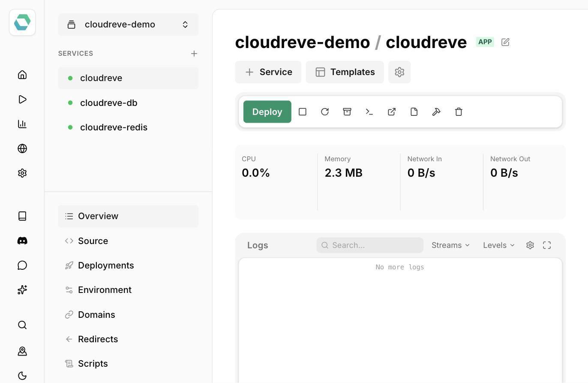This screenshot has width=588, height=383.
Task: Select the cloudreve service
Action: click(128, 78)
